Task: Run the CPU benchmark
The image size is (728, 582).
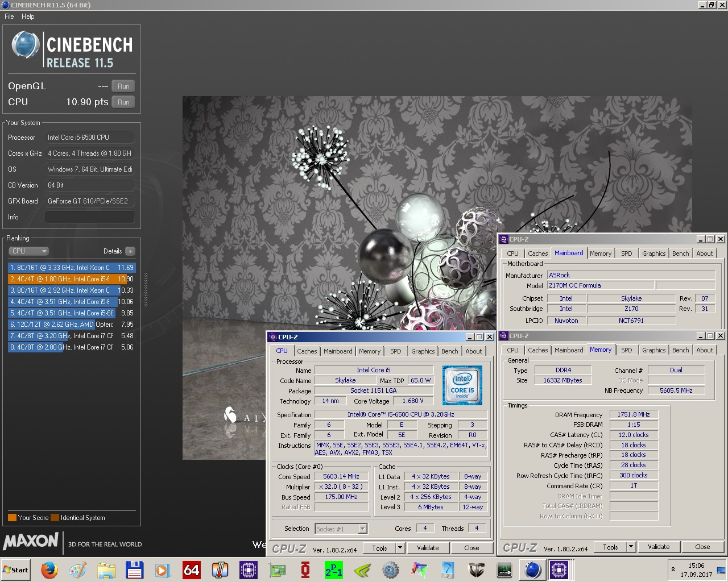Action: point(123,102)
